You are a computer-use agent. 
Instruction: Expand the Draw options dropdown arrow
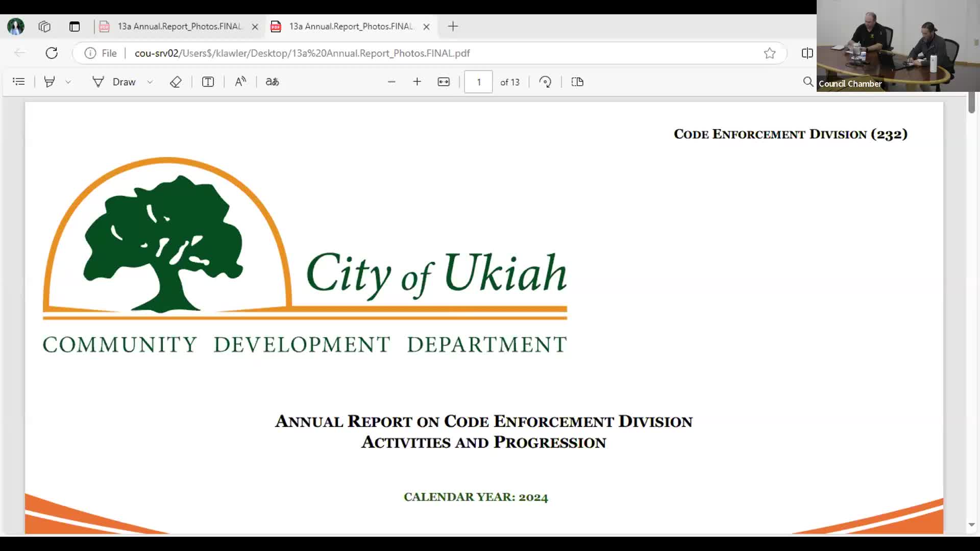pyautogui.click(x=150, y=82)
